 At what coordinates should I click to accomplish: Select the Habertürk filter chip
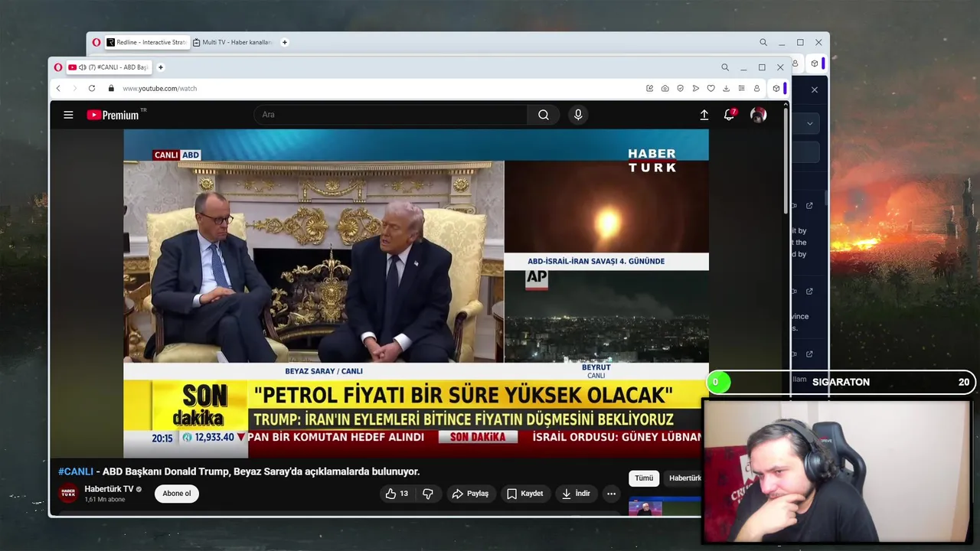[x=684, y=478]
